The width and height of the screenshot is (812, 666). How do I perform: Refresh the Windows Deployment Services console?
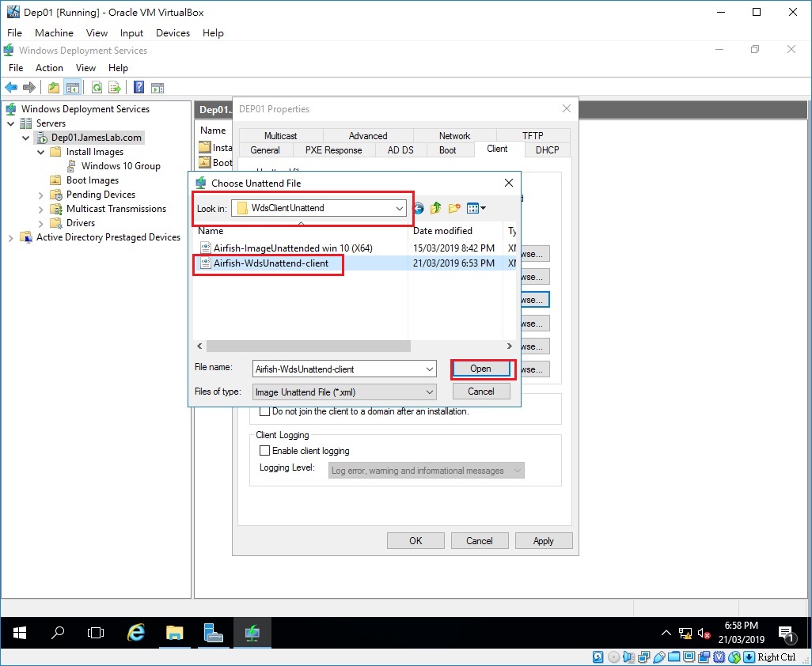point(96,87)
